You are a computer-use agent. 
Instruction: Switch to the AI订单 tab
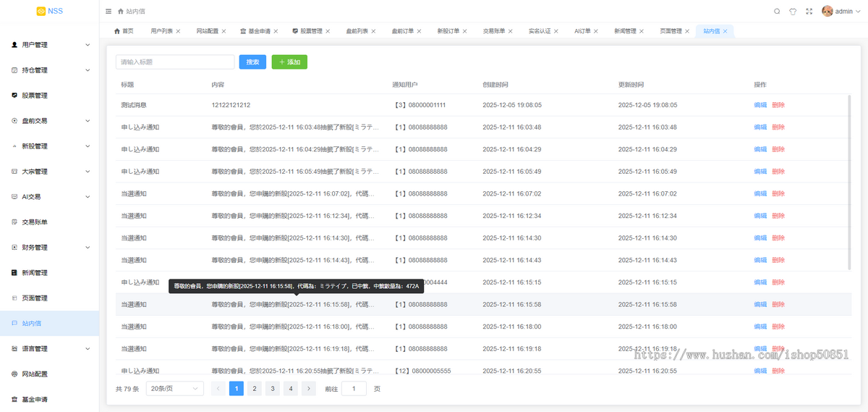click(x=582, y=31)
